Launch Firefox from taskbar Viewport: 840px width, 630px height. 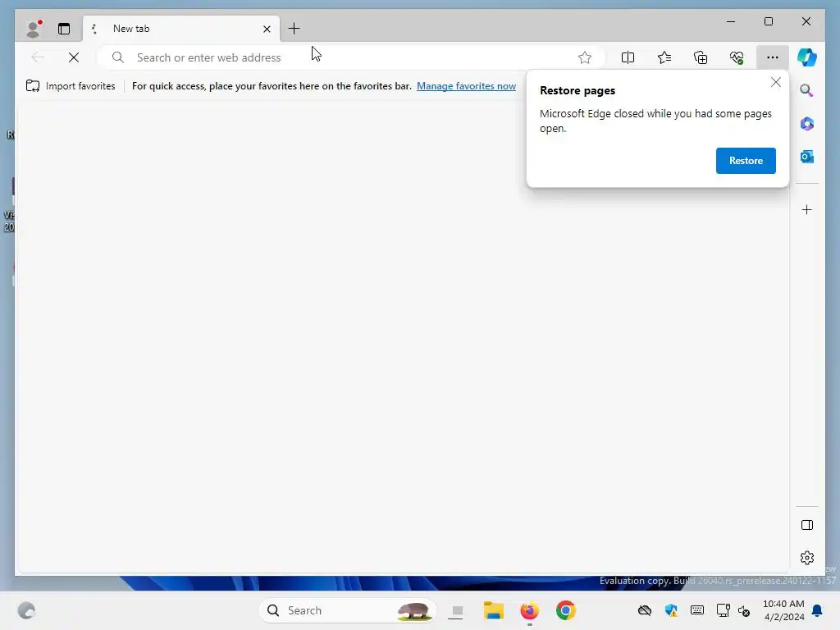tap(529, 610)
